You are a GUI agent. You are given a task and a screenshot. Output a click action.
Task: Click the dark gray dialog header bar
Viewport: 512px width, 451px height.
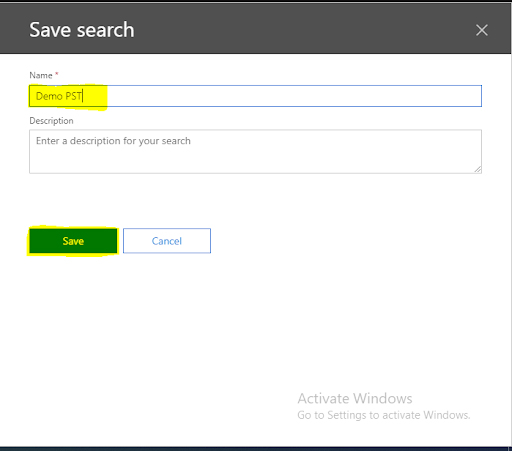pyautogui.click(x=255, y=29)
